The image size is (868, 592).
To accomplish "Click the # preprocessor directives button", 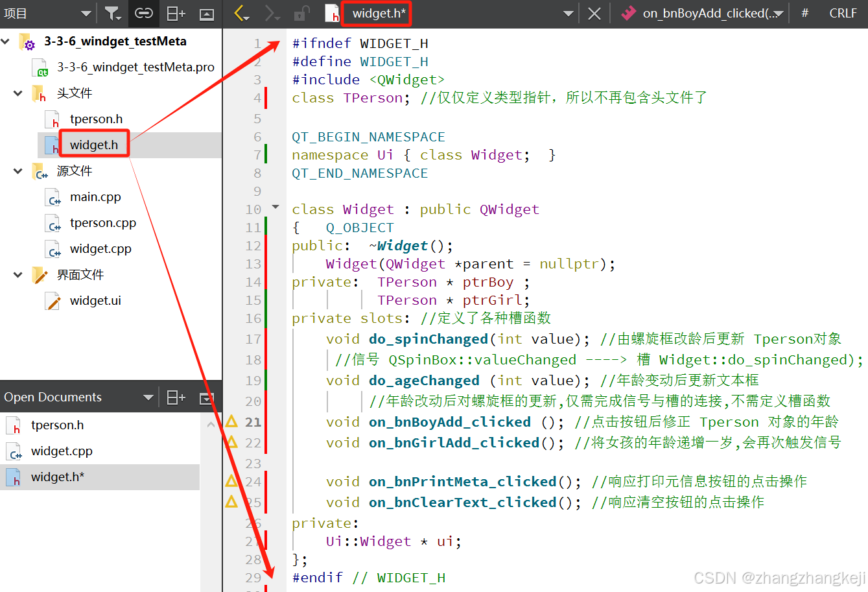I will coord(804,13).
